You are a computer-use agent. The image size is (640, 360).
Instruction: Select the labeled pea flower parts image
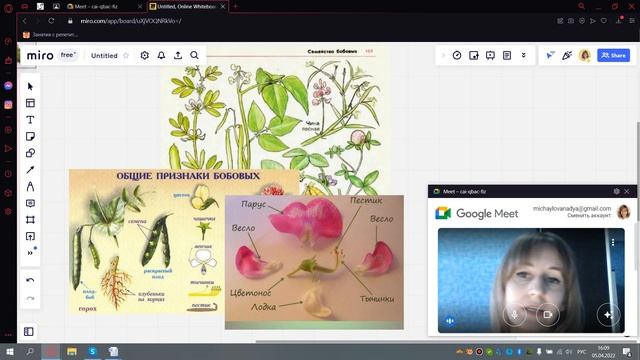pos(314,262)
